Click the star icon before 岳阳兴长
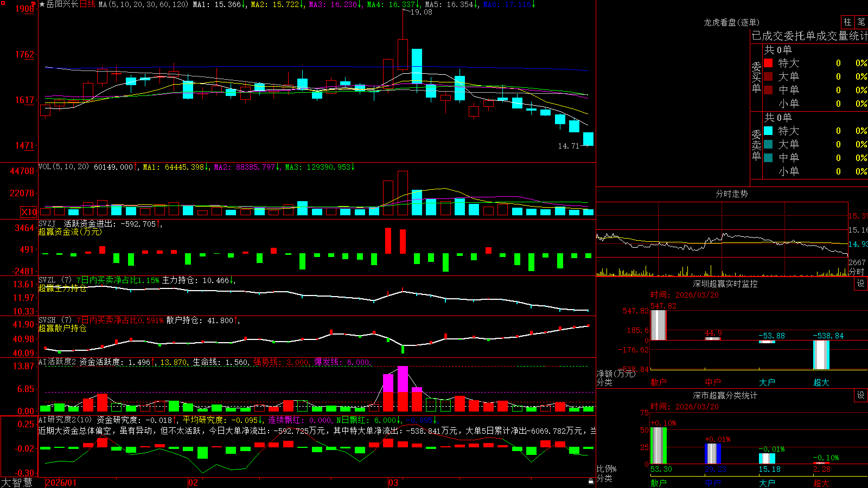Image resolution: width=868 pixels, height=488 pixels. [42, 4]
